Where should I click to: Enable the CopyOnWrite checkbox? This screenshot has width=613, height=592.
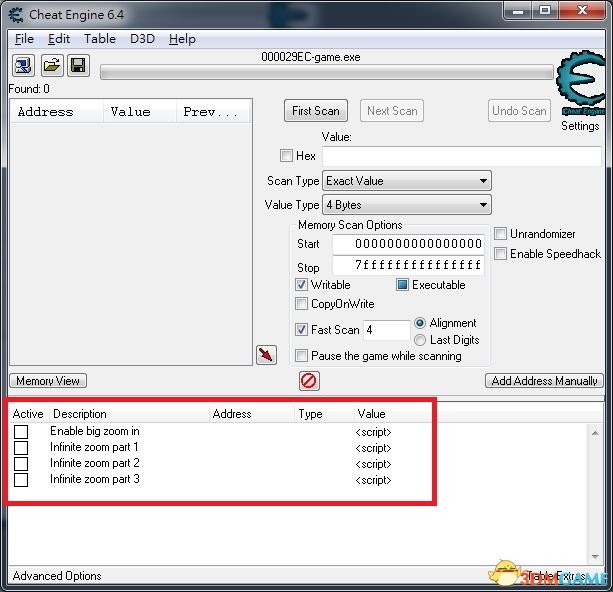(301, 303)
